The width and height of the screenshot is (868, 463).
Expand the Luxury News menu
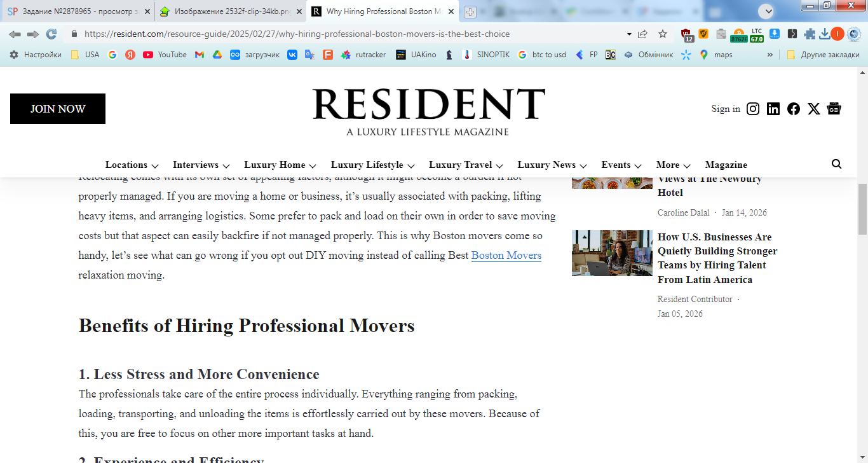[x=552, y=165]
